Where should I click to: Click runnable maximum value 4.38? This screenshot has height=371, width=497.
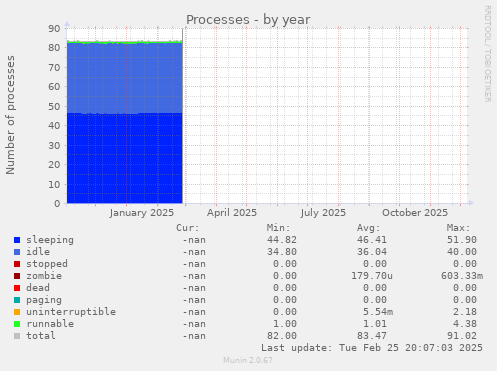[x=465, y=324]
